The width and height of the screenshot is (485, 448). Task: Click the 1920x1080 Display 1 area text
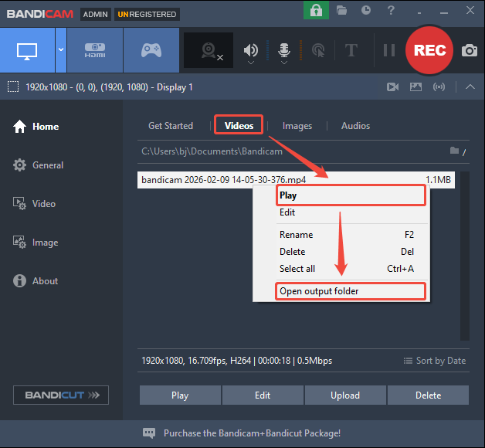(109, 87)
